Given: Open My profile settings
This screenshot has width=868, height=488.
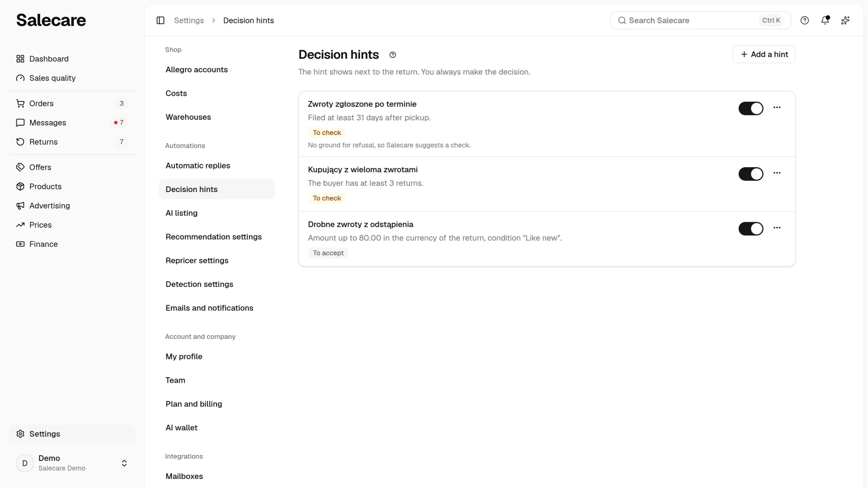Looking at the screenshot, I should pos(217,357).
